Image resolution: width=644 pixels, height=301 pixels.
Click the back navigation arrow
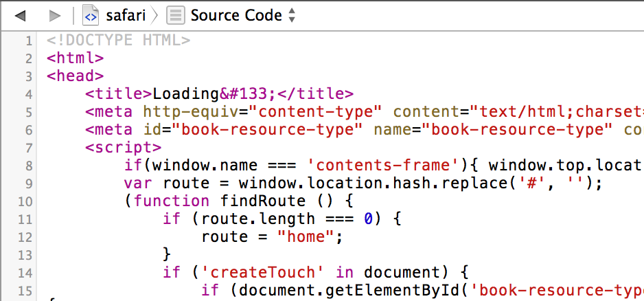[x=21, y=15]
